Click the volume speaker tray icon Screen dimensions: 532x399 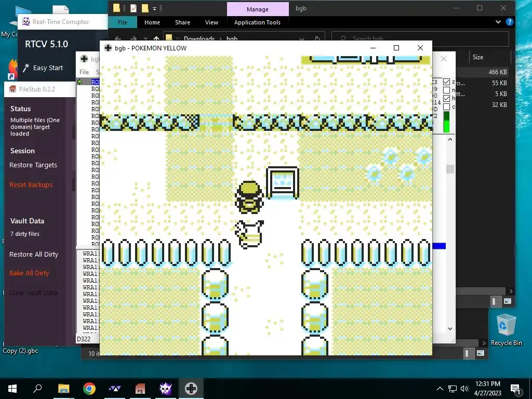click(x=464, y=389)
